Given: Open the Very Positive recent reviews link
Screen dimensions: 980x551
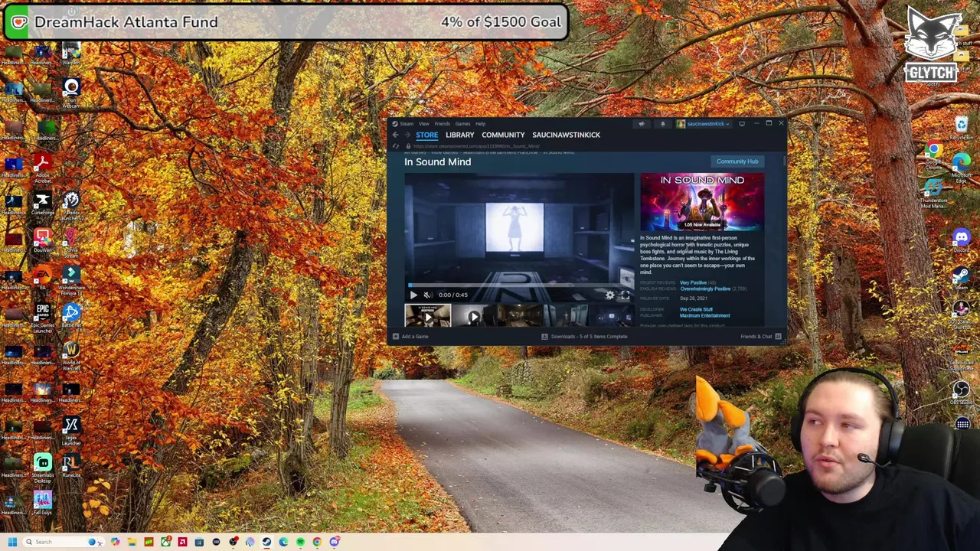Looking at the screenshot, I should click(693, 282).
